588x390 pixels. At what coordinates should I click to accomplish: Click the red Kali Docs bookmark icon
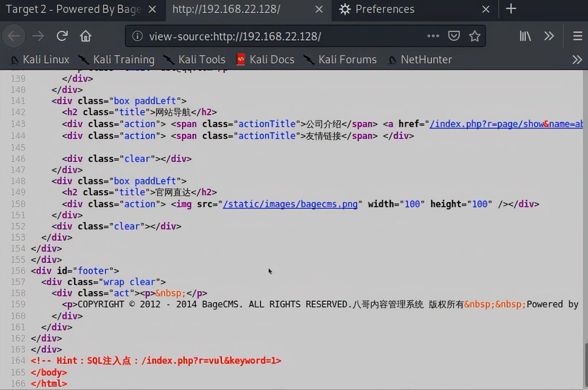[x=241, y=59]
